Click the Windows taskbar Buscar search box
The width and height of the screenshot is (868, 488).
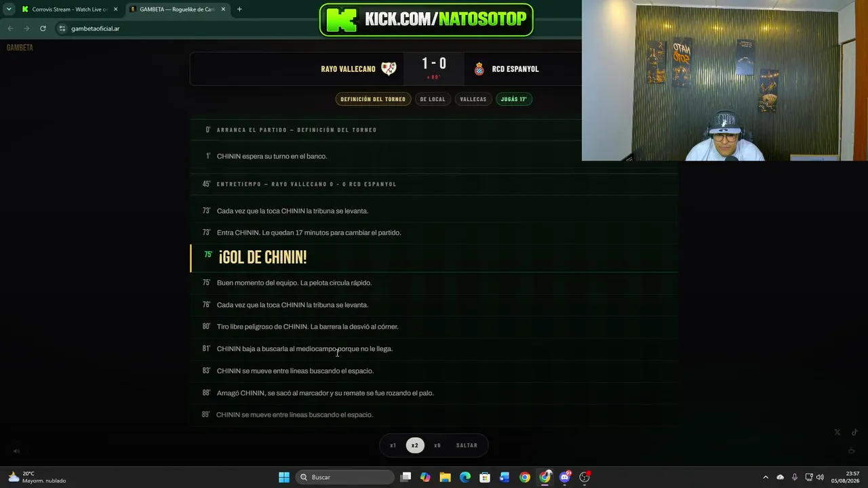coord(346,477)
